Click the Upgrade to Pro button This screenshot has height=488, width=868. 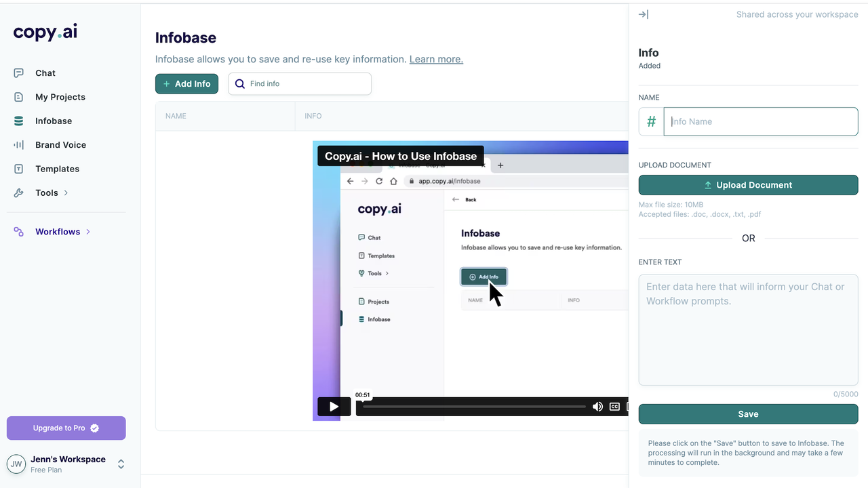[x=66, y=428]
